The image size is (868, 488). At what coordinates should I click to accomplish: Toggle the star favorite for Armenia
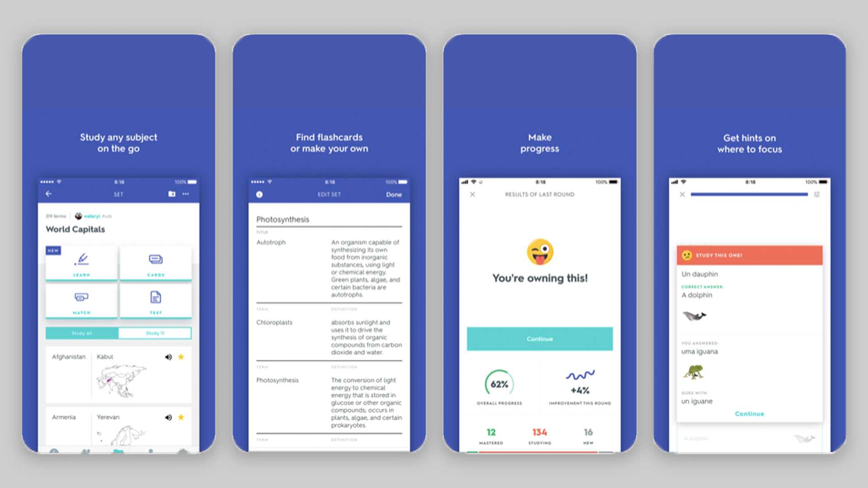(x=181, y=418)
